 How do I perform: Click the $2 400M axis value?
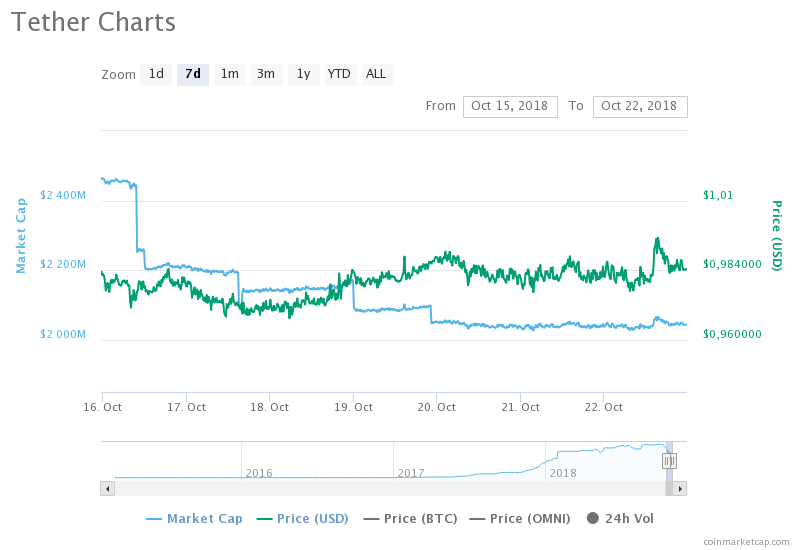point(63,195)
